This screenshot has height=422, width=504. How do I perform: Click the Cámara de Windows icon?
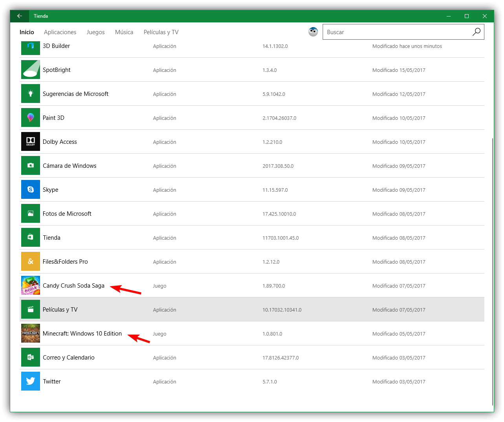(31, 165)
